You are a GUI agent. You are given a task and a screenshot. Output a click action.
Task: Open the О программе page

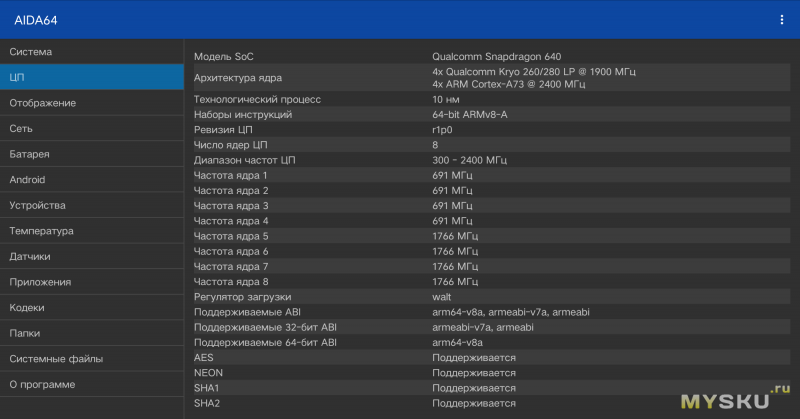pyautogui.click(x=92, y=384)
